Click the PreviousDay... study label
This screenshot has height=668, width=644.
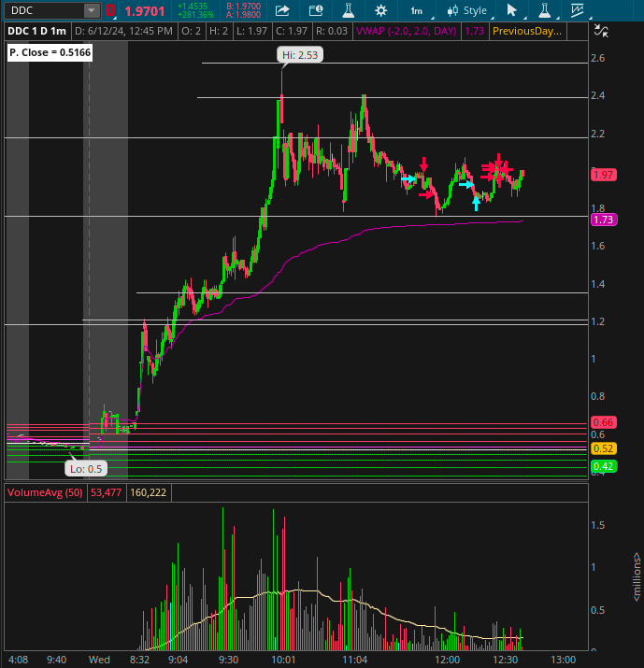(x=527, y=31)
